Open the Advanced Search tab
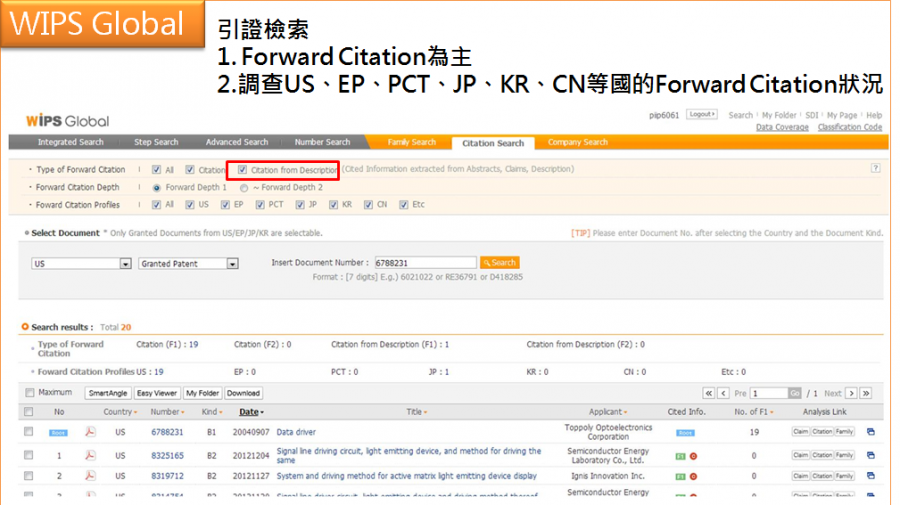This screenshot has width=900, height=505. (236, 142)
